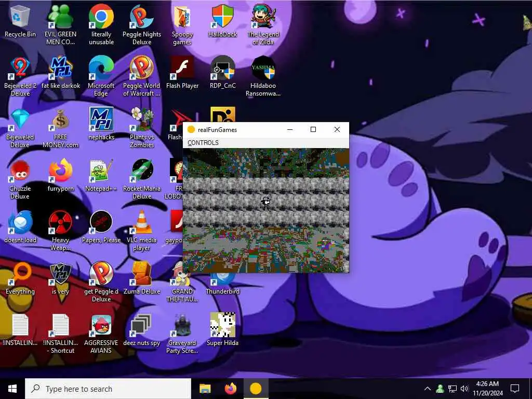This screenshot has width=532, height=399.
Task: Close the realFunGames window
Action: pos(337,129)
